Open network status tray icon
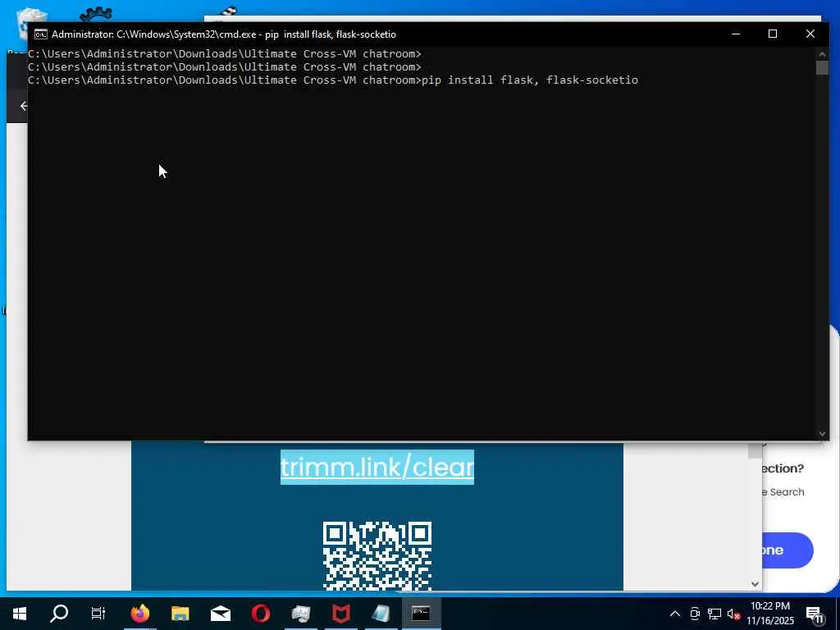Image resolution: width=840 pixels, height=630 pixels. [714, 614]
